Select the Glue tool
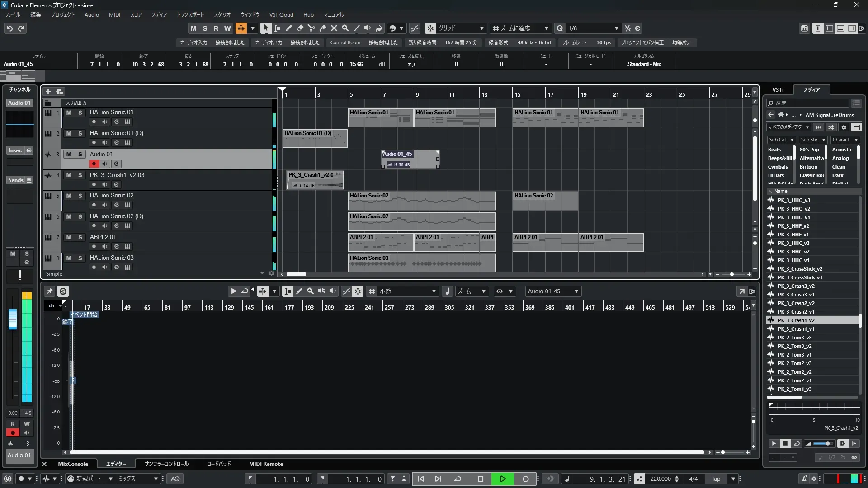868x488 pixels. coord(323,28)
